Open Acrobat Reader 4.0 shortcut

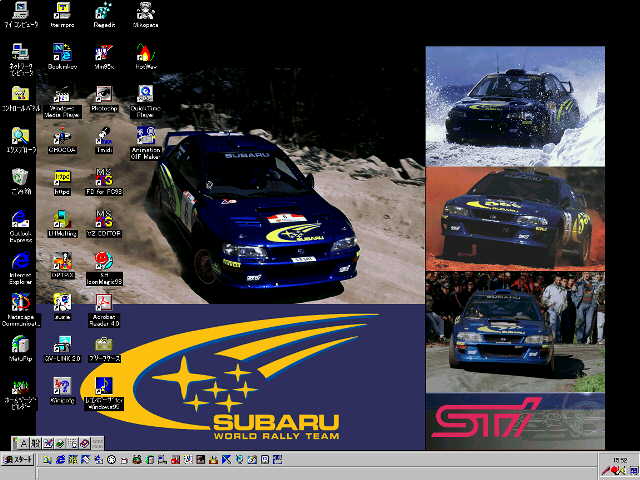[x=103, y=302]
